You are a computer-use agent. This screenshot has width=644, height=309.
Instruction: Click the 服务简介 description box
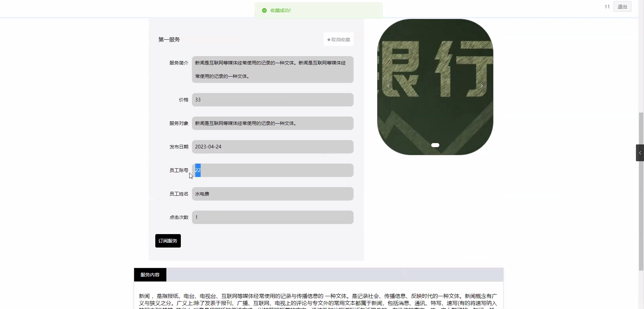273,70
